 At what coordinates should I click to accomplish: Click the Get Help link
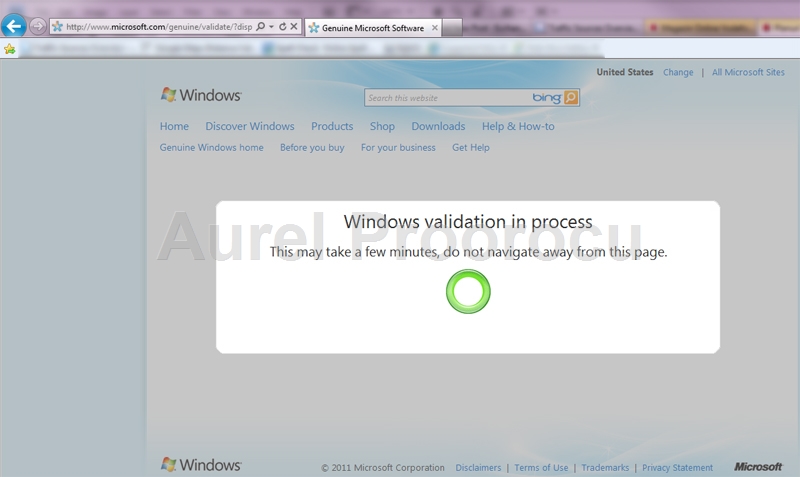[x=470, y=147]
